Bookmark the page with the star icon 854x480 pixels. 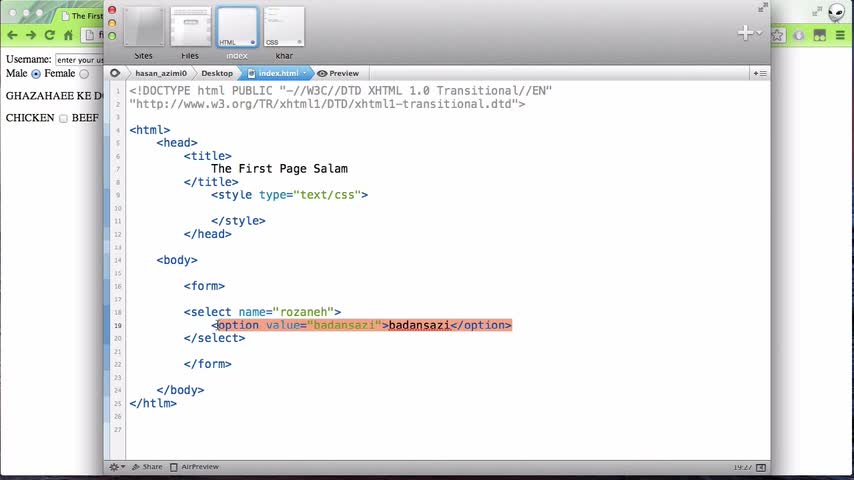pyautogui.click(x=777, y=35)
